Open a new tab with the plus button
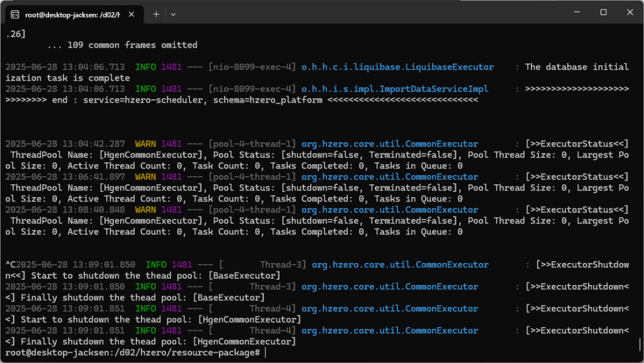This screenshot has height=363, width=644. coord(156,13)
